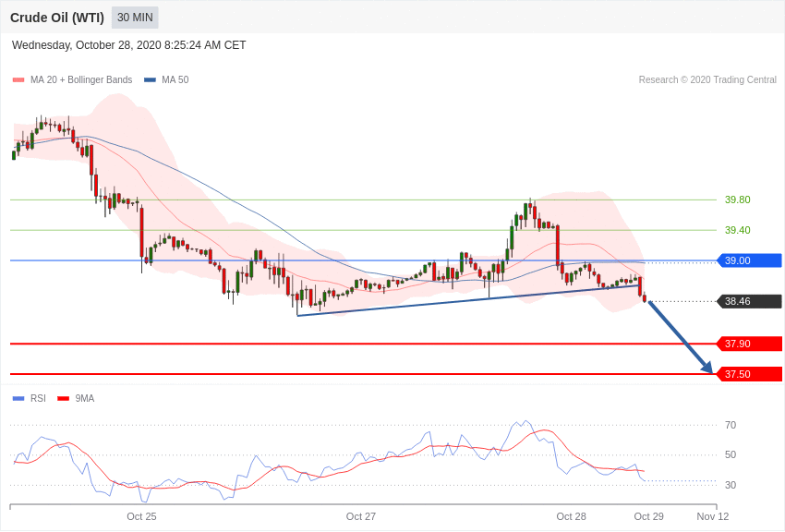Click the MA 20 + Bollinger Bands legend label
This screenshot has width=785, height=532.
pyautogui.click(x=81, y=79)
